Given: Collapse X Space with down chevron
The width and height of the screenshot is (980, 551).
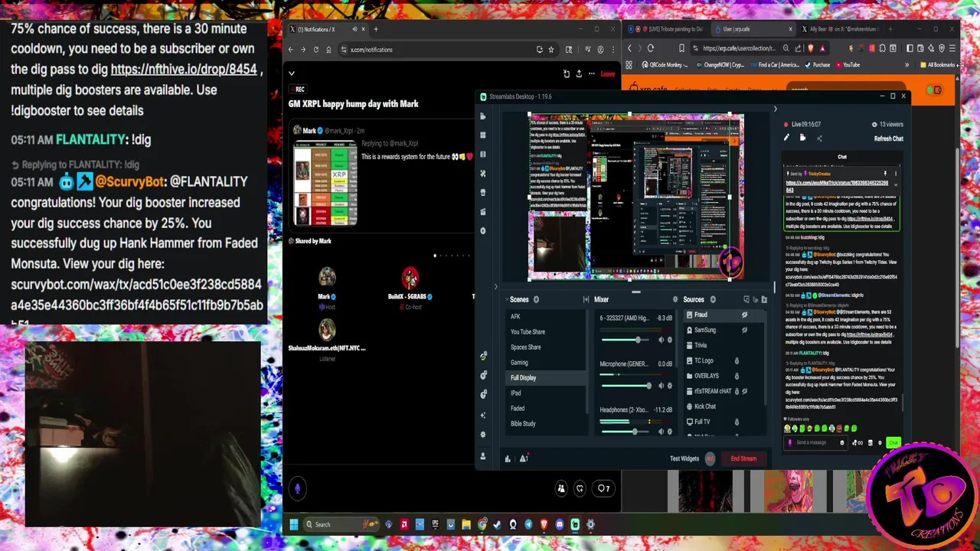Looking at the screenshot, I should pyautogui.click(x=291, y=73).
